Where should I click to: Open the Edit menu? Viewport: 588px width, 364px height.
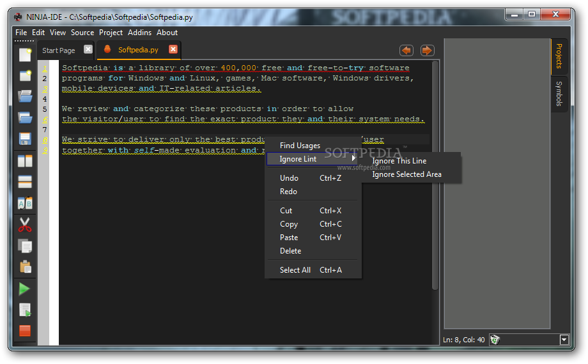point(38,33)
